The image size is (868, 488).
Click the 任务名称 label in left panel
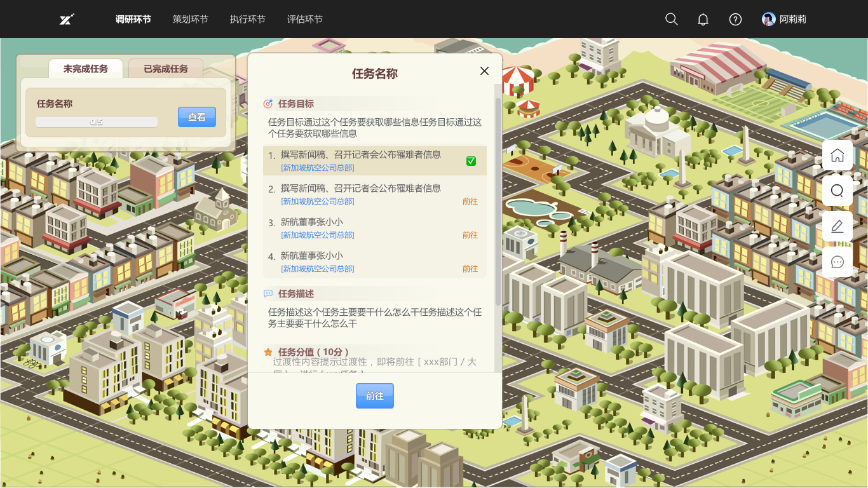point(55,104)
